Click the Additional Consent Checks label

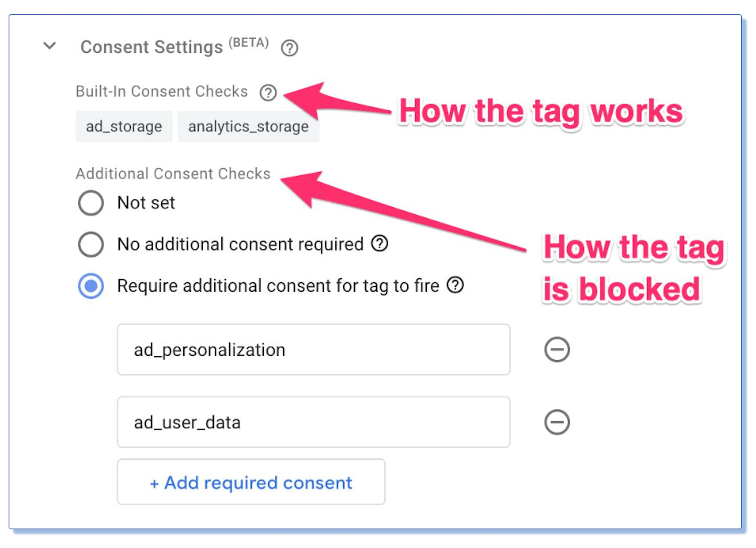[x=173, y=174]
